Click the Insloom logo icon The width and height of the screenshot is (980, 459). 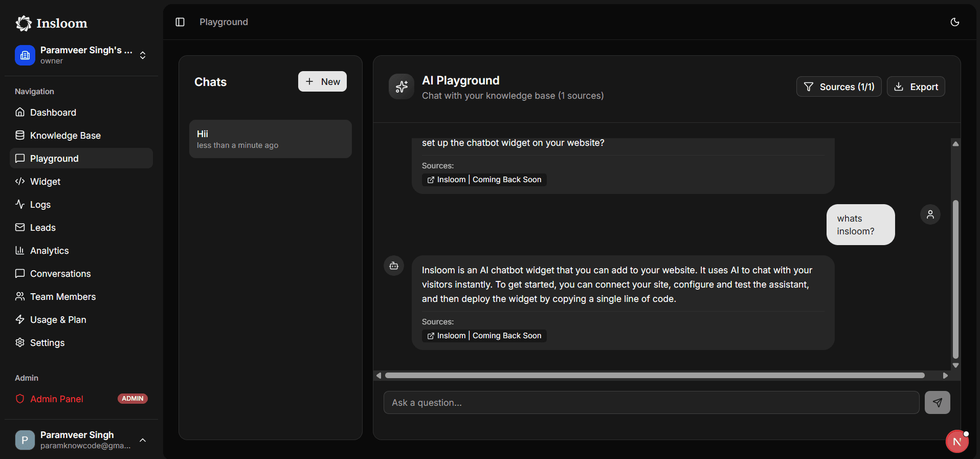point(24,23)
